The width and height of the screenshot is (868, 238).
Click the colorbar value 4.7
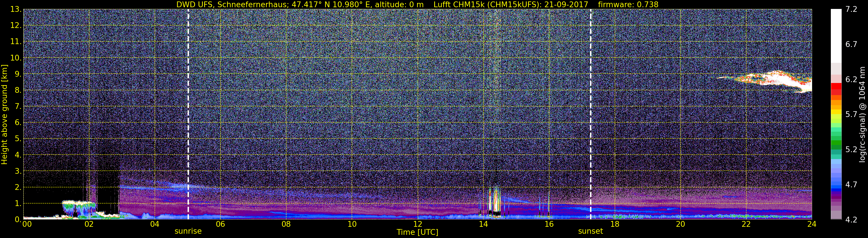(851, 185)
